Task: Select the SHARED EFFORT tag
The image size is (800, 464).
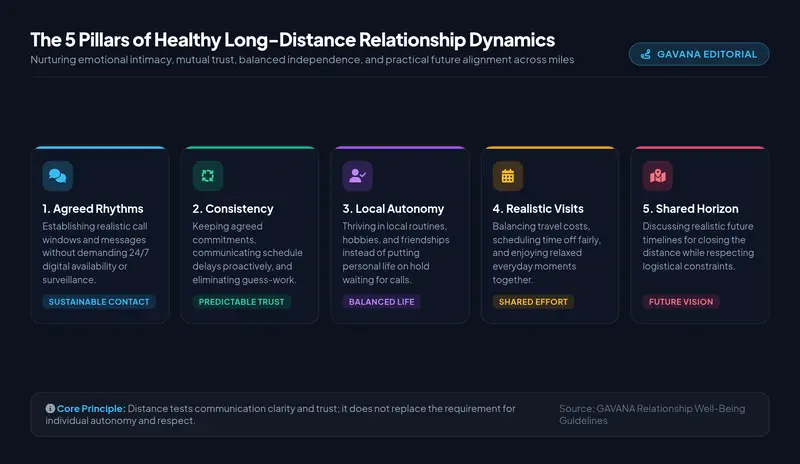Action: pyautogui.click(x=533, y=302)
